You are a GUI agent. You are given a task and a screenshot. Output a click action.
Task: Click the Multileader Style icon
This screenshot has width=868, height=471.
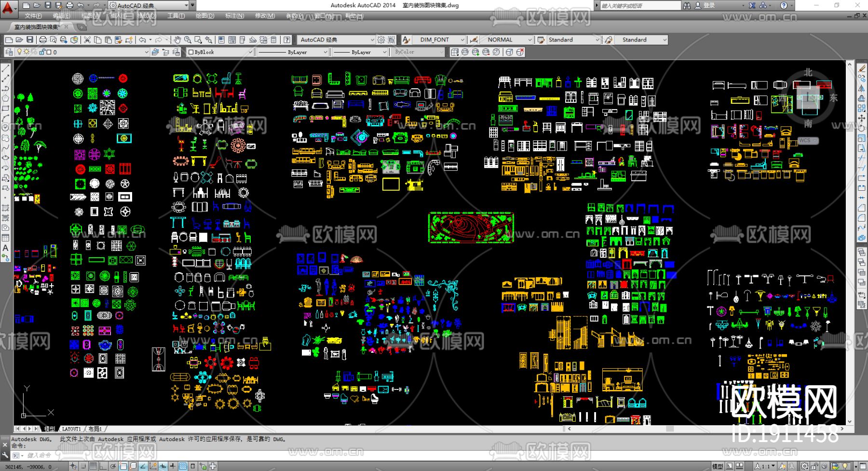pos(609,40)
